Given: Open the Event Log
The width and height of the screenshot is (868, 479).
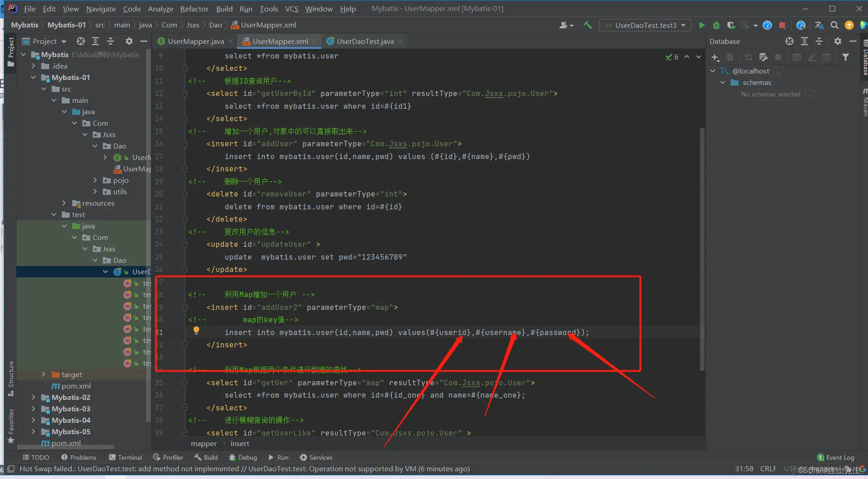Looking at the screenshot, I should point(836,458).
